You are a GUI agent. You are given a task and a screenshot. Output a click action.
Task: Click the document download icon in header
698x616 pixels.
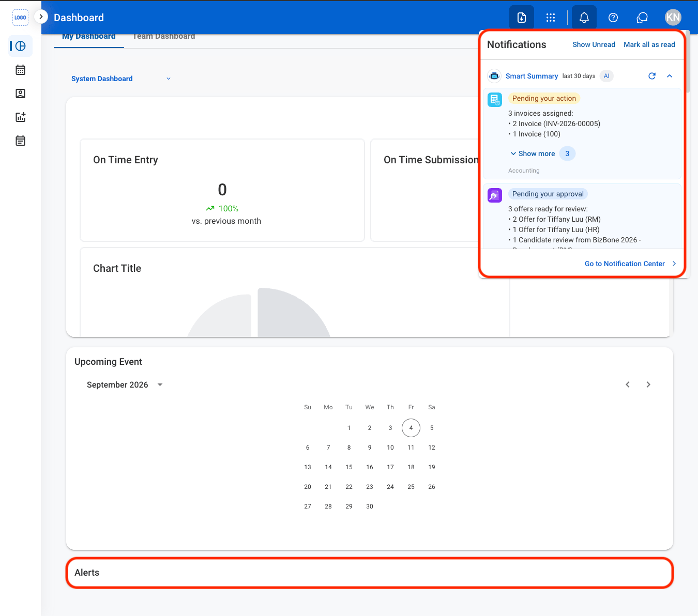click(x=522, y=18)
